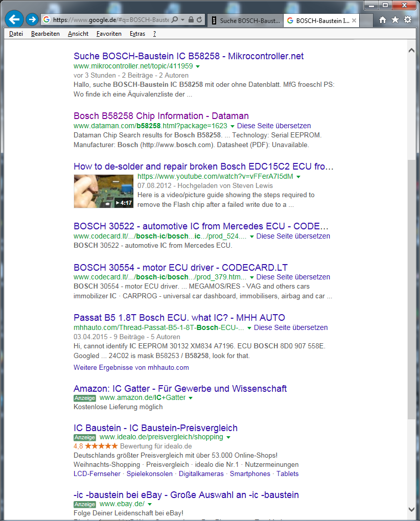Click the vertical scrollbar thumb
This screenshot has width=420, height=521.
click(x=411, y=290)
